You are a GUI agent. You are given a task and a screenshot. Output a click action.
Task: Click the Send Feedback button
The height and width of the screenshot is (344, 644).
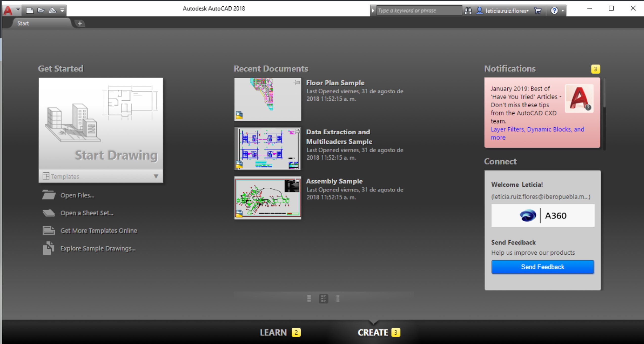542,267
